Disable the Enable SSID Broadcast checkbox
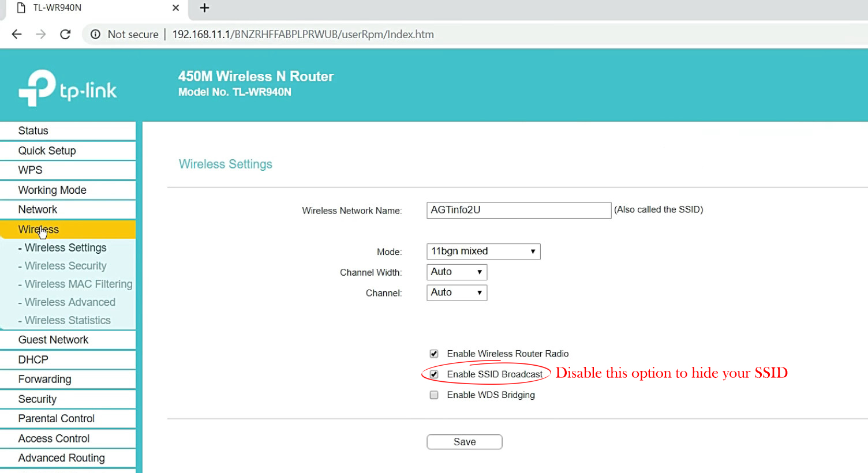The height and width of the screenshot is (473, 868). pos(434,374)
